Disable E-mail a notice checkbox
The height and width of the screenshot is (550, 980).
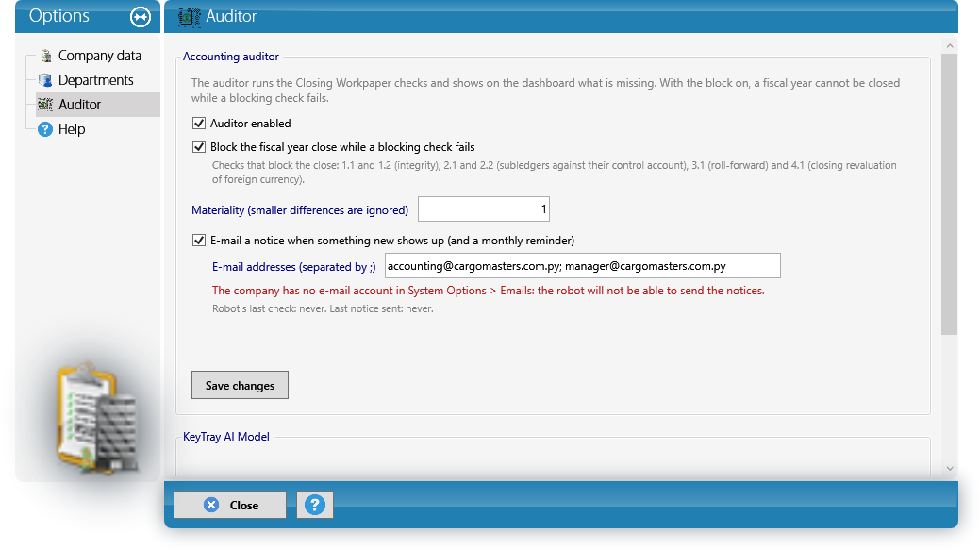click(199, 240)
